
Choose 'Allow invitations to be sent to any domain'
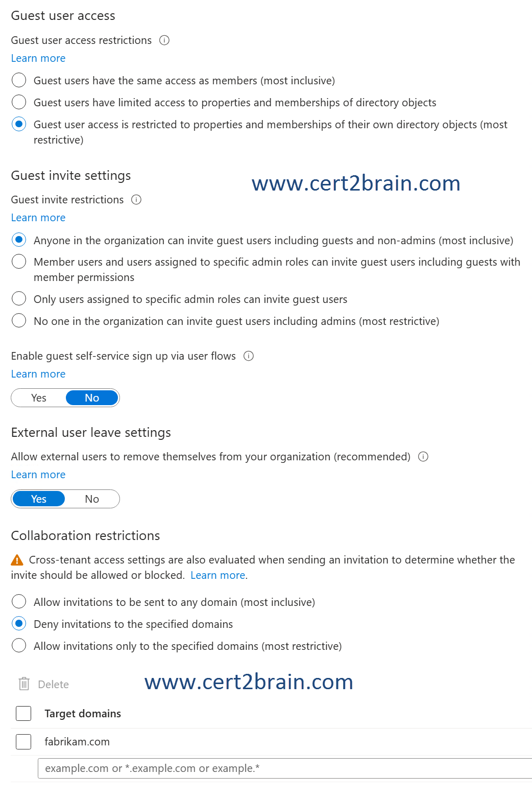pyautogui.click(x=19, y=601)
